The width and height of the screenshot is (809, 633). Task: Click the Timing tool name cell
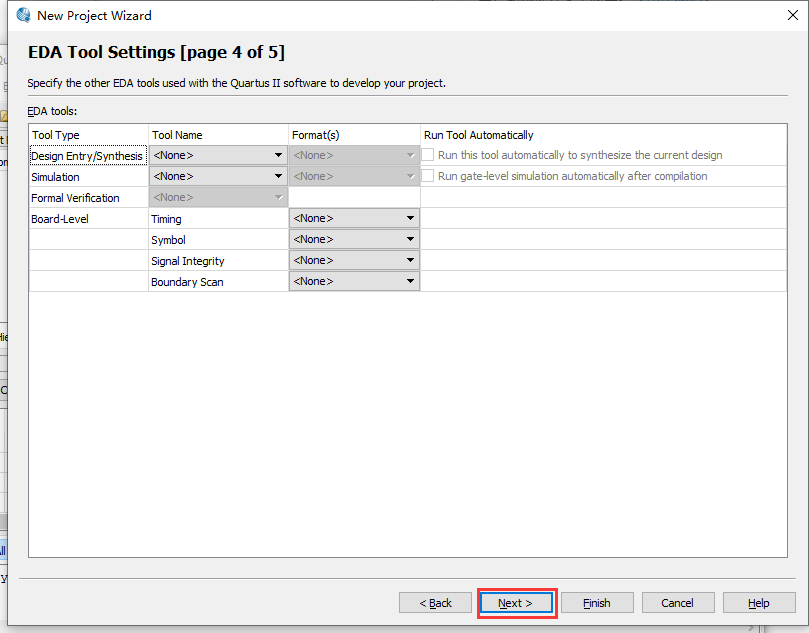click(218, 219)
